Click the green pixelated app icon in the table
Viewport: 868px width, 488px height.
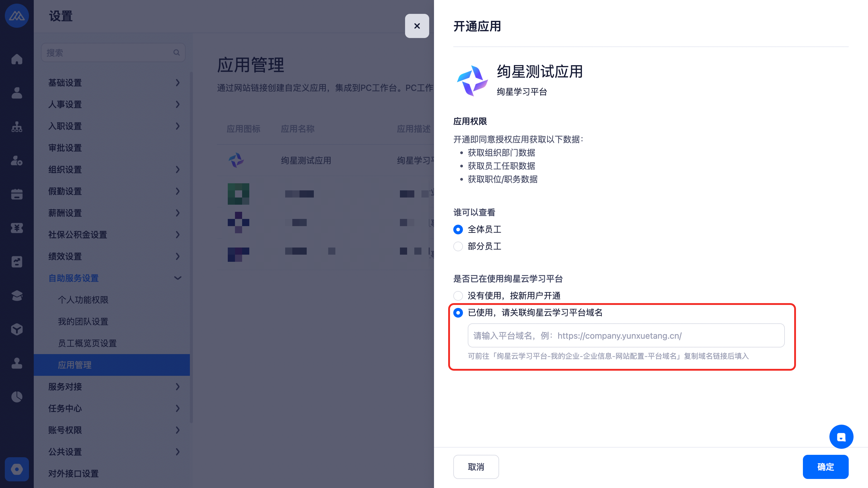(239, 194)
